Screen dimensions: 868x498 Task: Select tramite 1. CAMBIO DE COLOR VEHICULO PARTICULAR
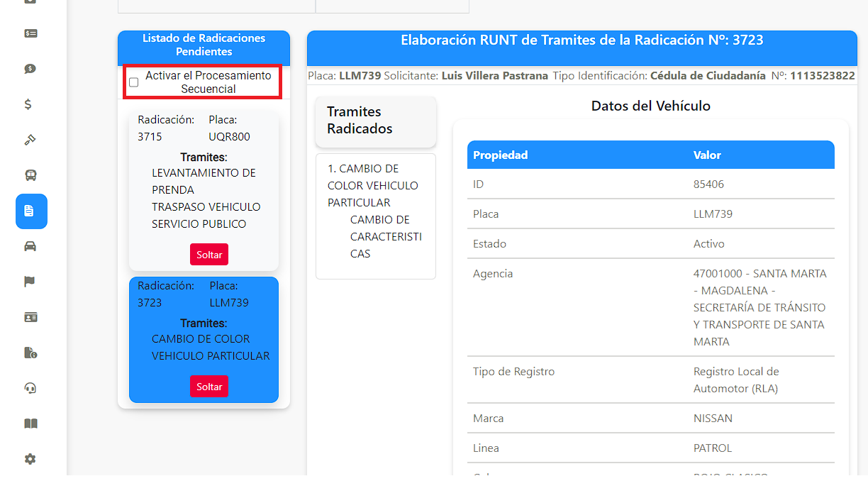[x=373, y=185]
